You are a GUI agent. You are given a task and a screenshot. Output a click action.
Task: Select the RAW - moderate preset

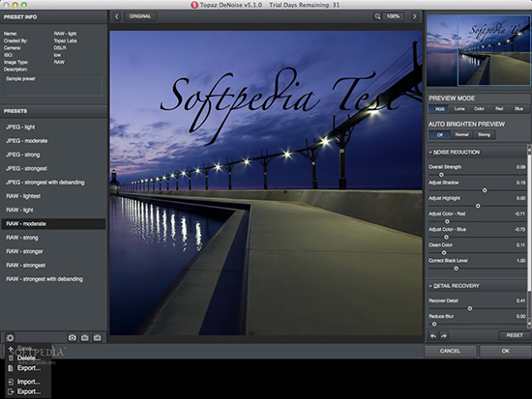pos(53,224)
